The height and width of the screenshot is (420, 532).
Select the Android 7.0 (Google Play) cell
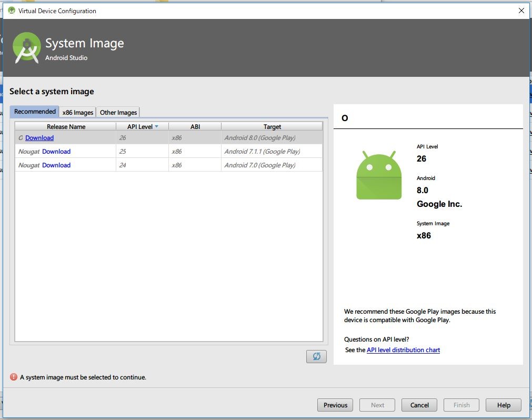(272, 165)
